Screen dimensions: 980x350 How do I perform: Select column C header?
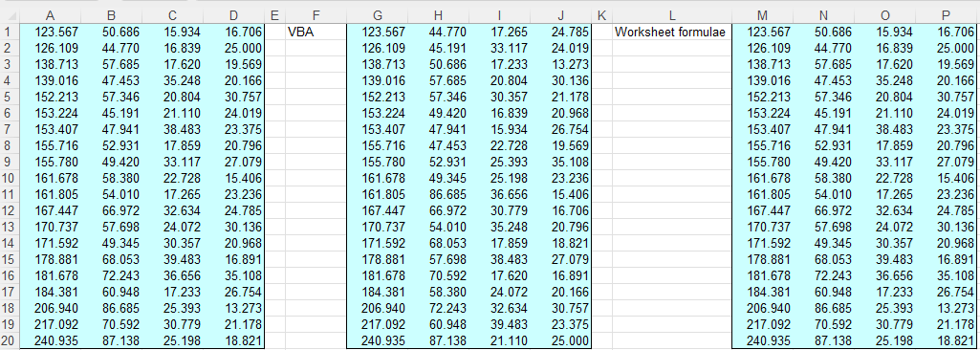[172, 15]
